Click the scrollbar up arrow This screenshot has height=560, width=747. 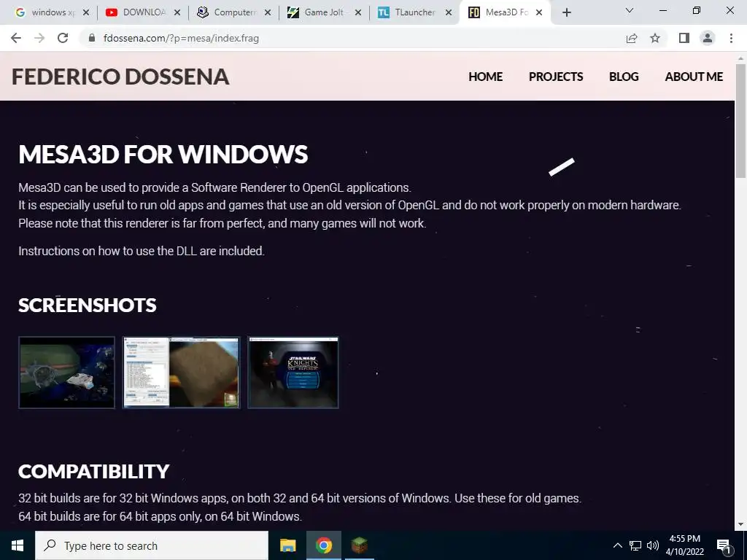pyautogui.click(x=741, y=58)
